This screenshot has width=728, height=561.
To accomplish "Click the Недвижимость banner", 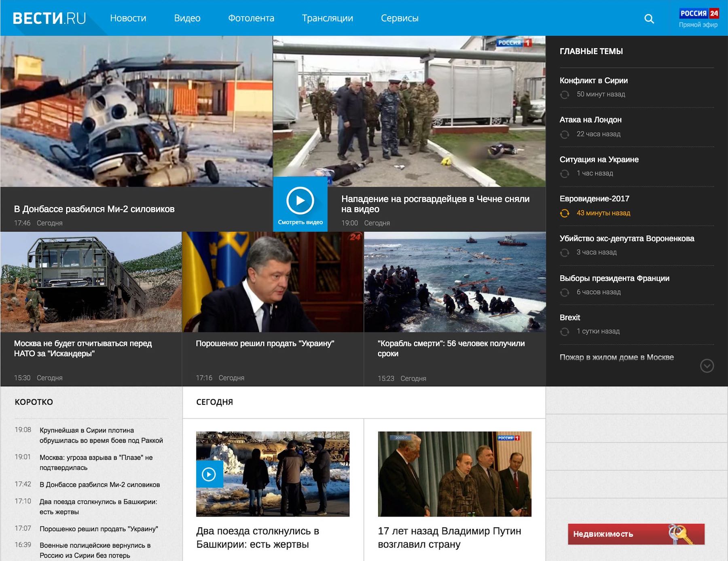I will (636, 534).
